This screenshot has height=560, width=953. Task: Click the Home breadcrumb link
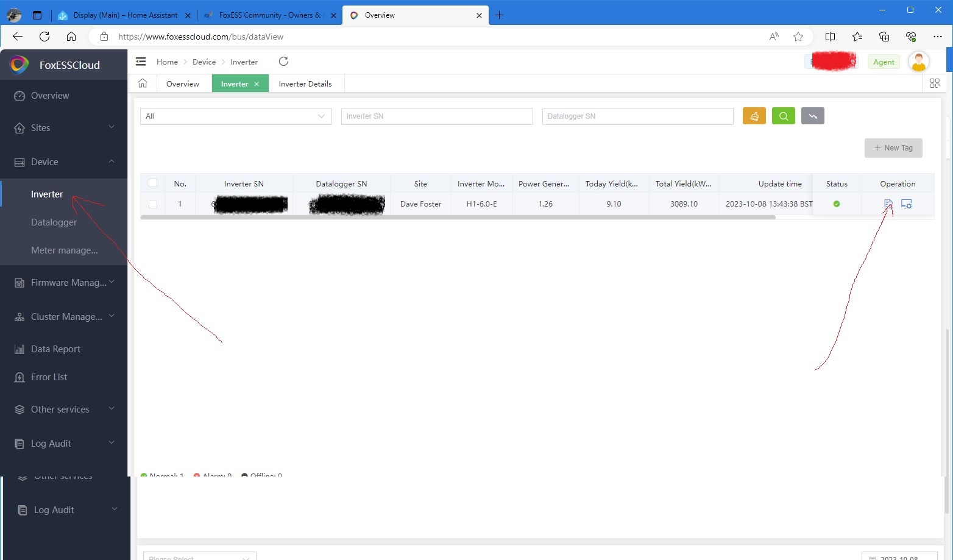(x=167, y=62)
